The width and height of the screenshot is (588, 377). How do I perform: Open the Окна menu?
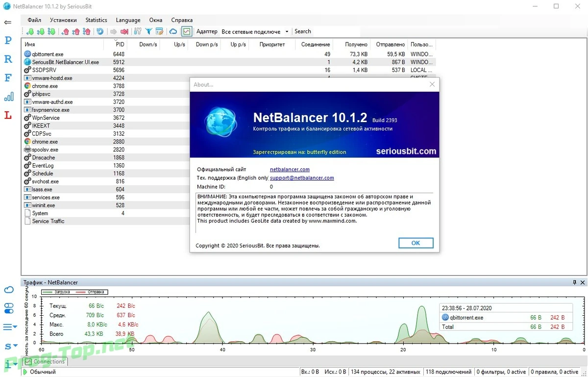click(156, 20)
